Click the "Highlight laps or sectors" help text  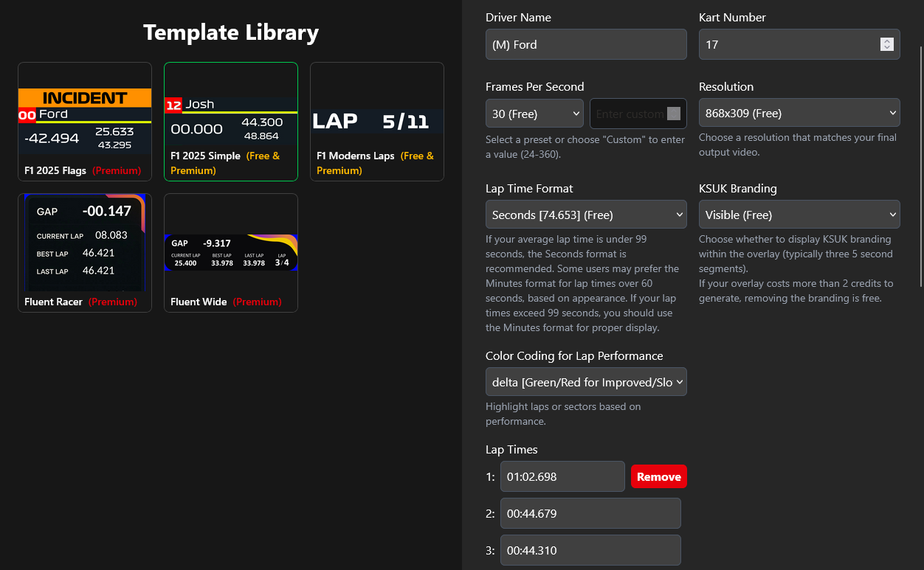[563, 414]
